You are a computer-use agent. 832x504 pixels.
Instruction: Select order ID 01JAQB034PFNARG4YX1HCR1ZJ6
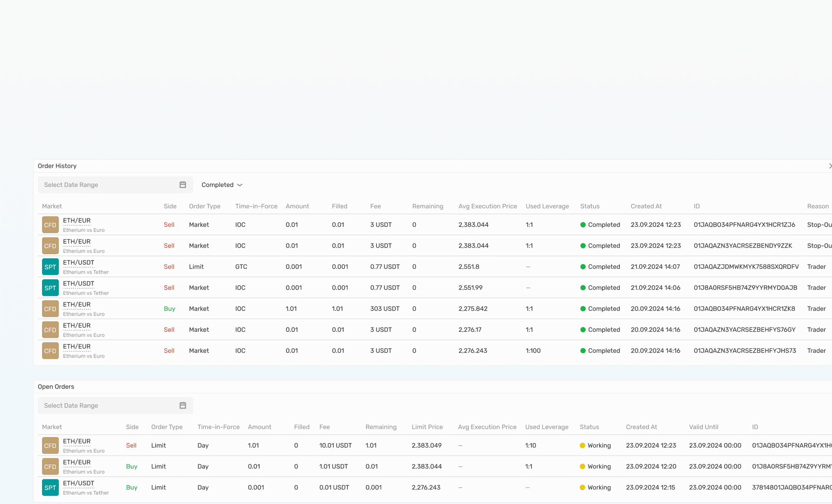tap(744, 225)
